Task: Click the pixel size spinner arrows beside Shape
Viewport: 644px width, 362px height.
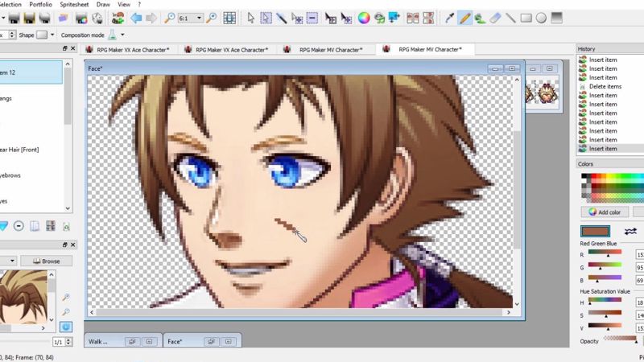Action: pos(12,35)
